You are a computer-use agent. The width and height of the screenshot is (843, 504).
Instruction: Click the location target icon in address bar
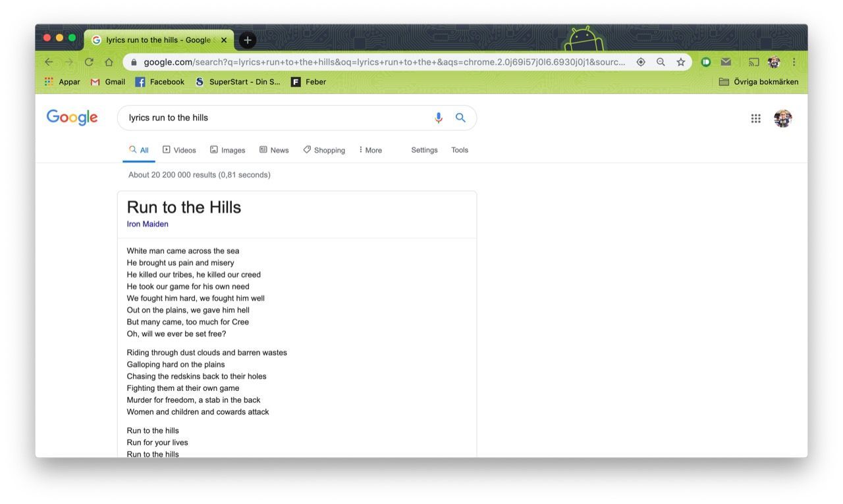pos(641,62)
